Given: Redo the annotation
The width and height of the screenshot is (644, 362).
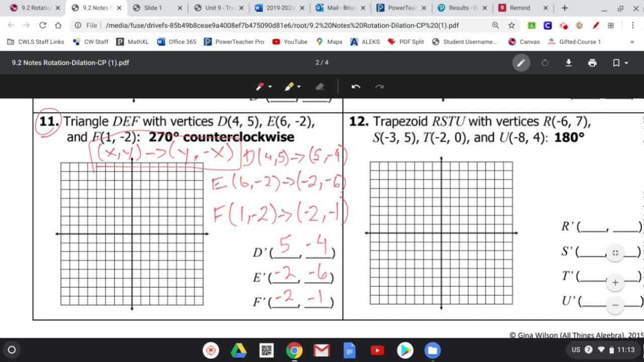Looking at the screenshot, I should [380, 86].
